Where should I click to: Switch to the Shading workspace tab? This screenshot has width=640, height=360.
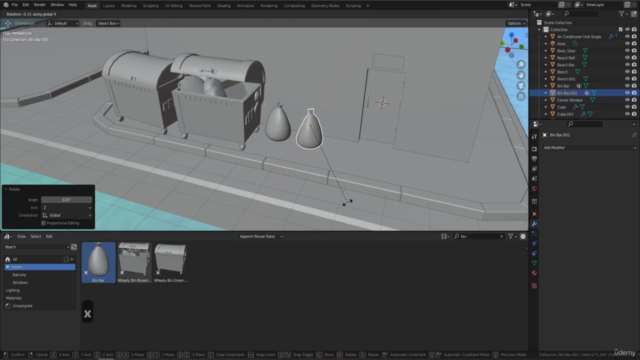pos(224,6)
